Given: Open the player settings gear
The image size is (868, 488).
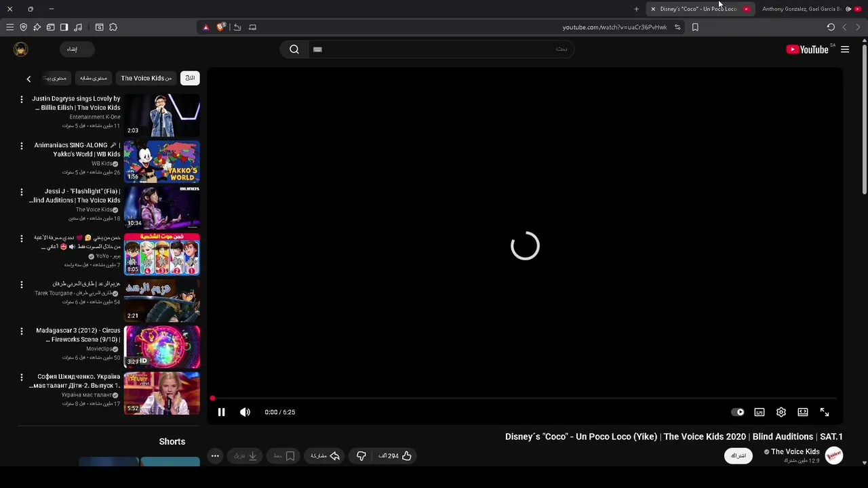Looking at the screenshot, I should point(781,412).
